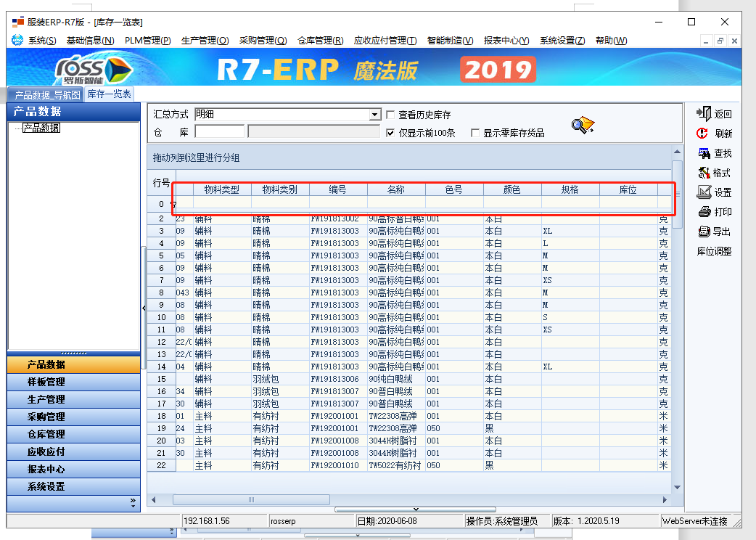This screenshot has width=756, height=540.
Task: Open 帮助(W) menu
Action: 611,41
